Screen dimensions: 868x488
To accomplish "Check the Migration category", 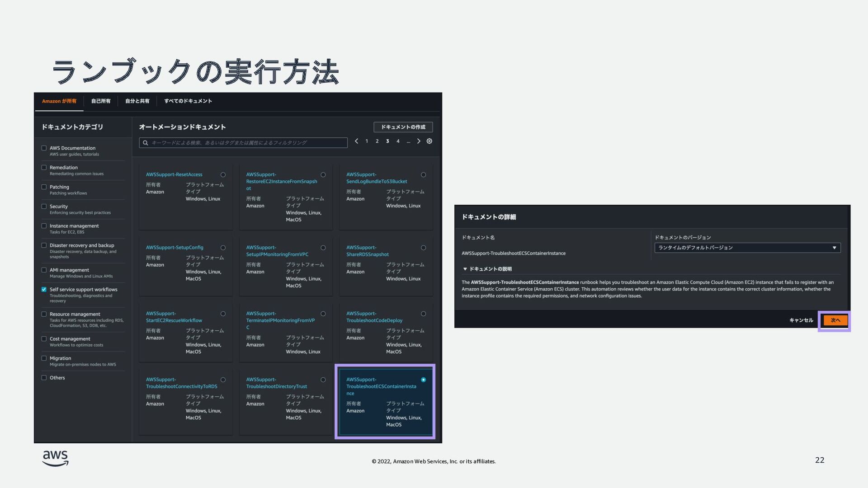I will (x=44, y=358).
